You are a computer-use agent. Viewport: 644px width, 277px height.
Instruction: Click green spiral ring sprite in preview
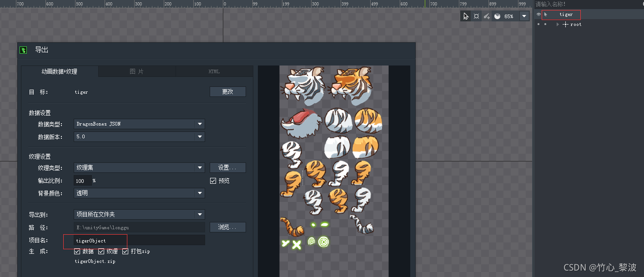[x=323, y=242]
